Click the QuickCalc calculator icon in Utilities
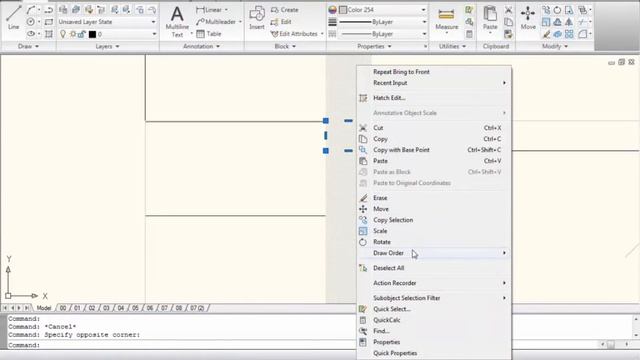 pyautogui.click(x=469, y=34)
